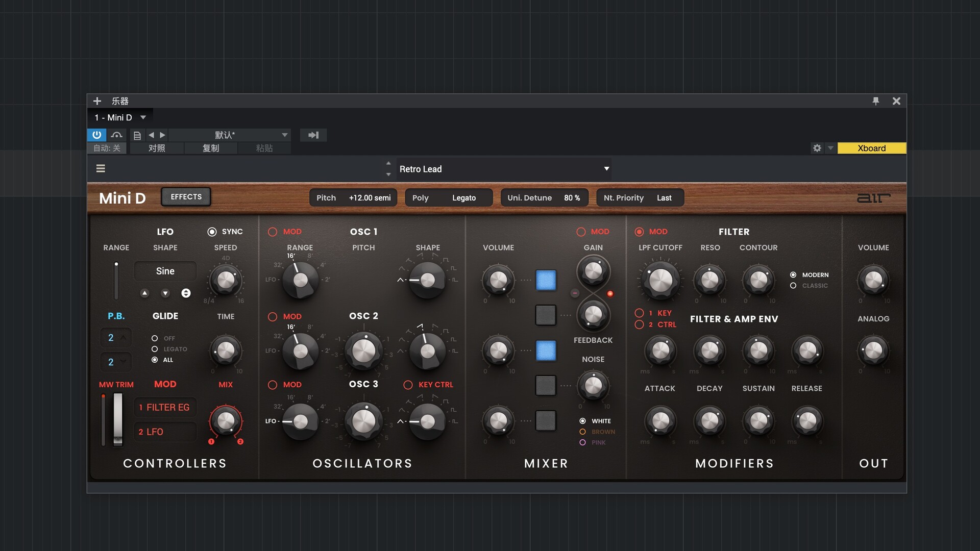Click the sidechain routing arrow icon
980x551 pixels.
(313, 135)
